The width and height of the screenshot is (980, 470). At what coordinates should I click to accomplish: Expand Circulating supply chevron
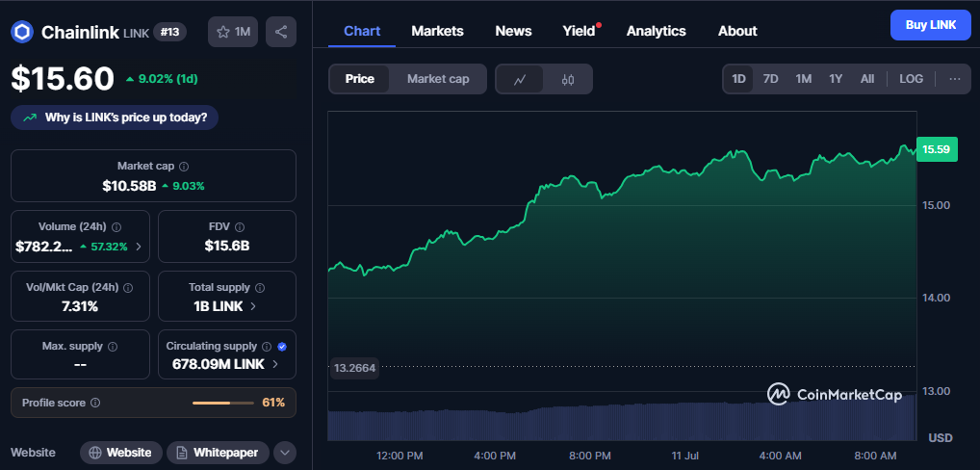pyautogui.click(x=275, y=364)
